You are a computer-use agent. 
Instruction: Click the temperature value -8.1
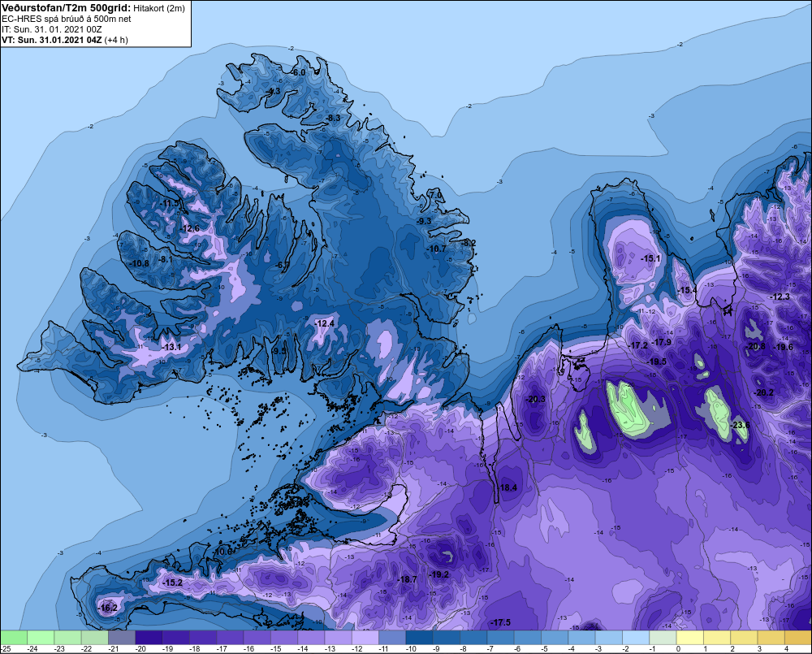[x=166, y=259]
